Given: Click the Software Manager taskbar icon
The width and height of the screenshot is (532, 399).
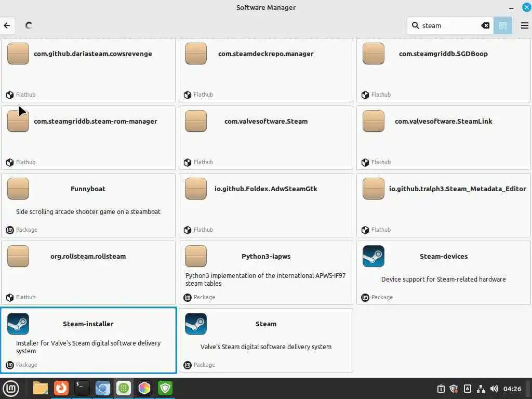Looking at the screenshot, I should pos(124,388).
